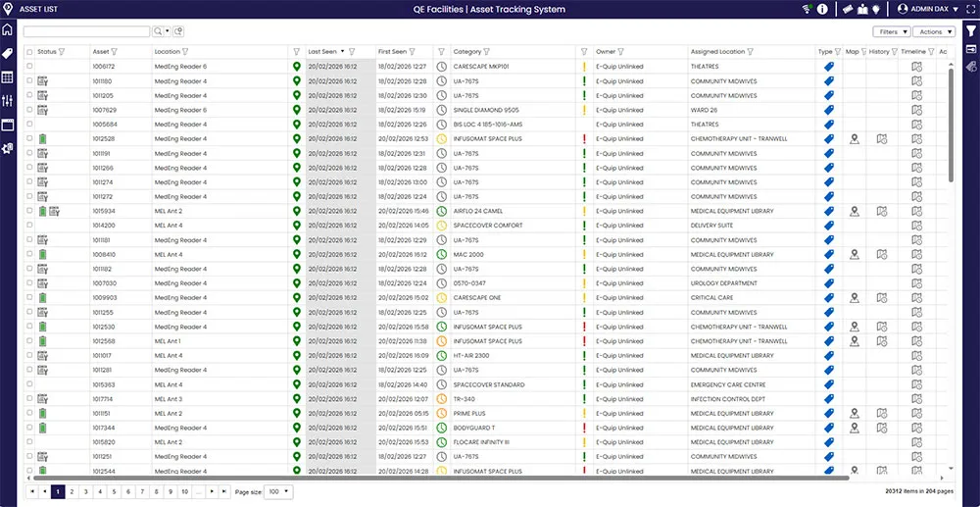Go to page 5

(114, 492)
